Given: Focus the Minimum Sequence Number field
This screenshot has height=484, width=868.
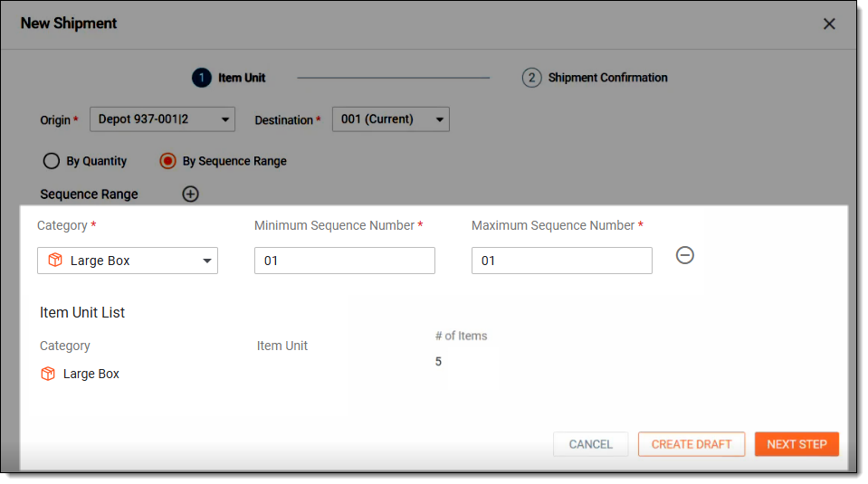Looking at the screenshot, I should pos(344,261).
